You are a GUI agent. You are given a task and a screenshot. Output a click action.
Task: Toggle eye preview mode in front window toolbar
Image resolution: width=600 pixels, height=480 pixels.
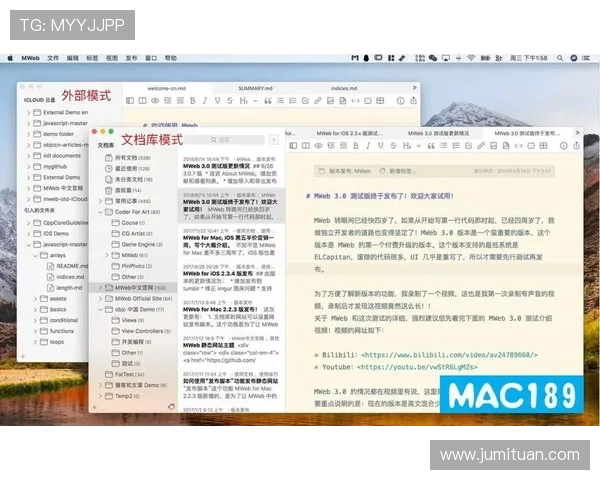click(318, 145)
